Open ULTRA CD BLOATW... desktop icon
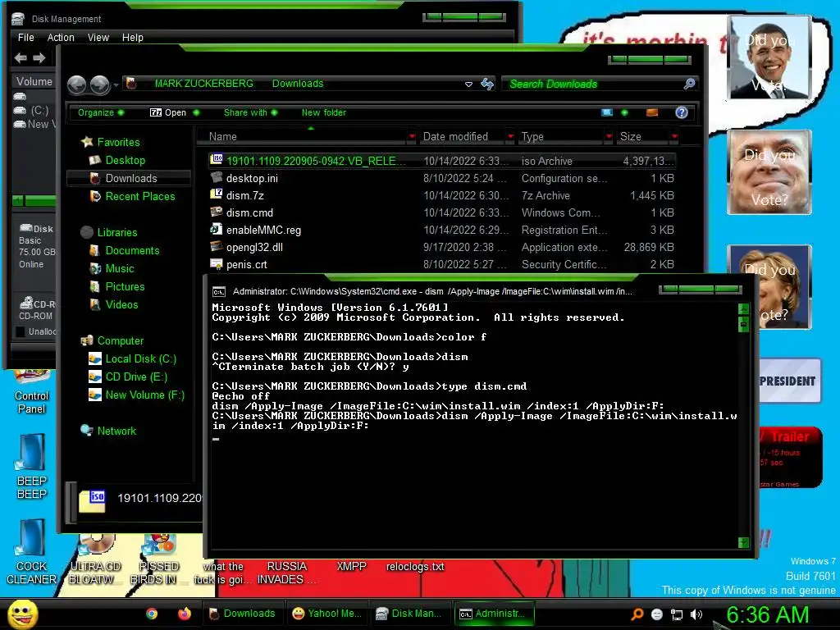This screenshot has height=630, width=840. 95,559
